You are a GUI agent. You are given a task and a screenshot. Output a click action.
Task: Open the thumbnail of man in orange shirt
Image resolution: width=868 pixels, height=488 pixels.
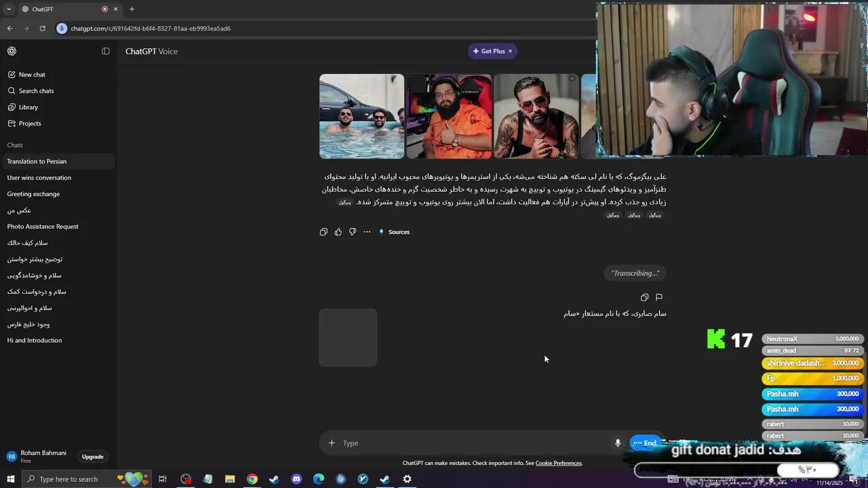[449, 117]
